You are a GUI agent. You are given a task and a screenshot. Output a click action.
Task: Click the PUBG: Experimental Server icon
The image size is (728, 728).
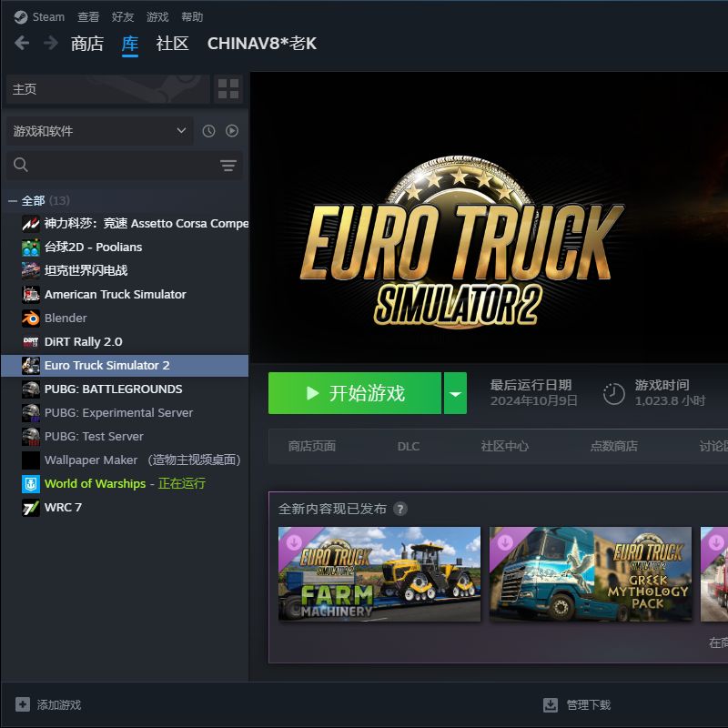pos(31,413)
